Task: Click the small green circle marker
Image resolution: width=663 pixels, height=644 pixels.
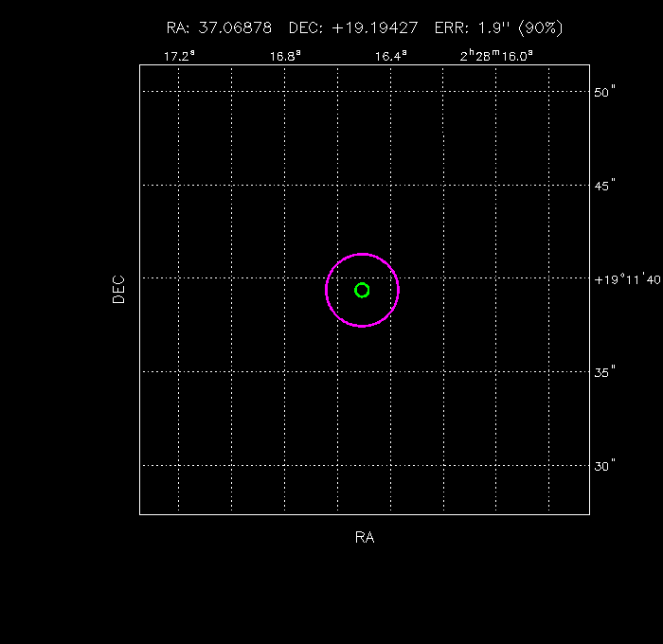Action: click(362, 290)
